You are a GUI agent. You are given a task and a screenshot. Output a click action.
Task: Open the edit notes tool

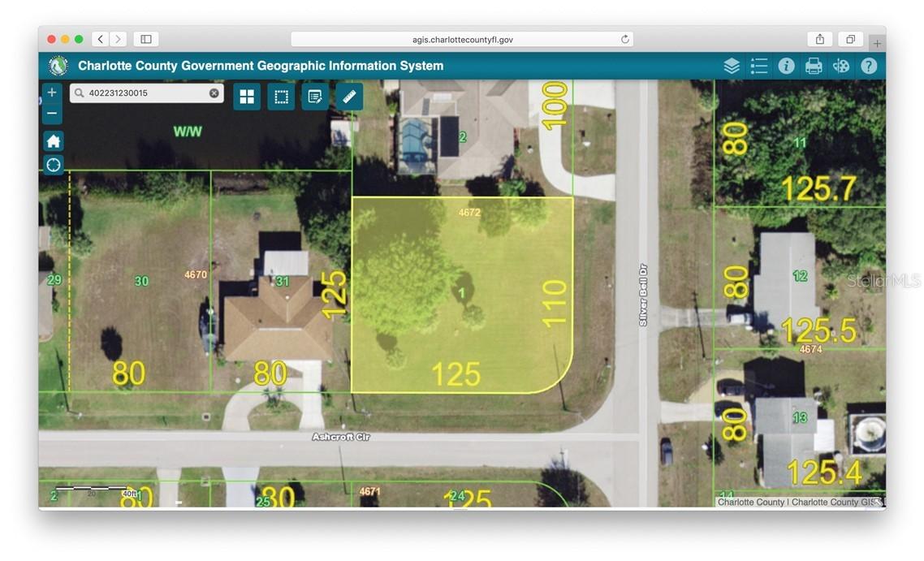pos(315,97)
